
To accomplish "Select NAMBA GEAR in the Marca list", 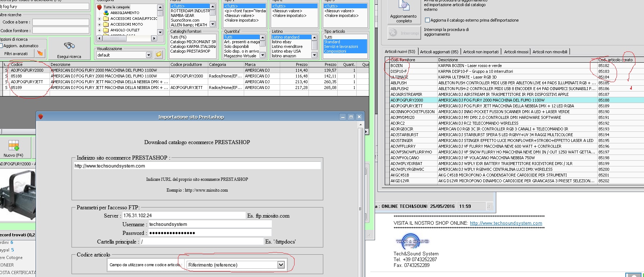I will pos(190,15).
